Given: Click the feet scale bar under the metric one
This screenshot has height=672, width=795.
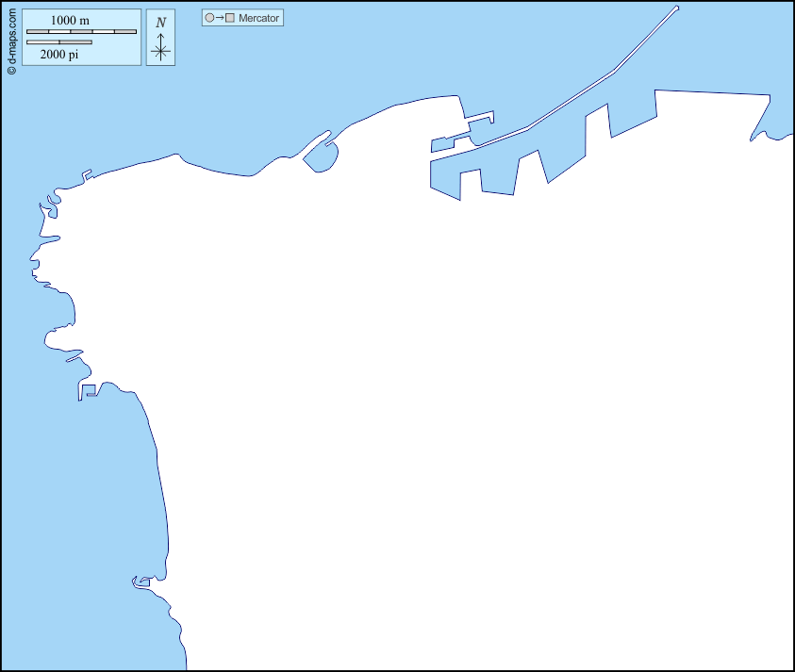Looking at the screenshot, I should click(59, 42).
